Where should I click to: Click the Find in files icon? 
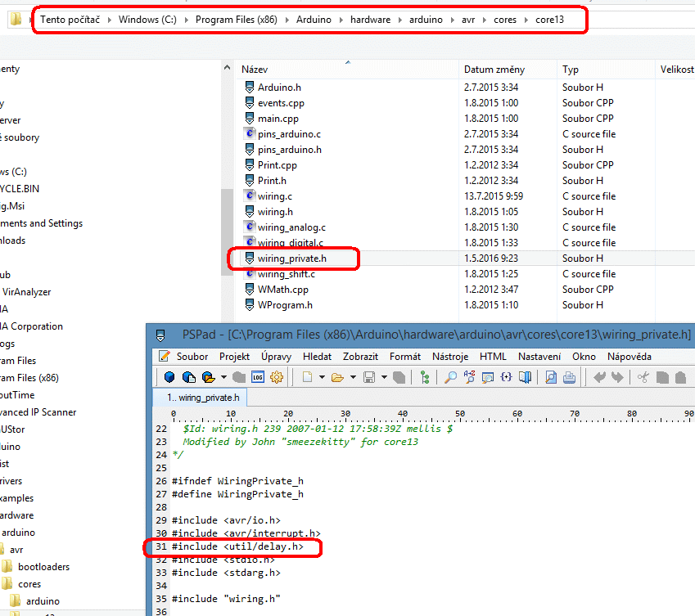[488, 377]
